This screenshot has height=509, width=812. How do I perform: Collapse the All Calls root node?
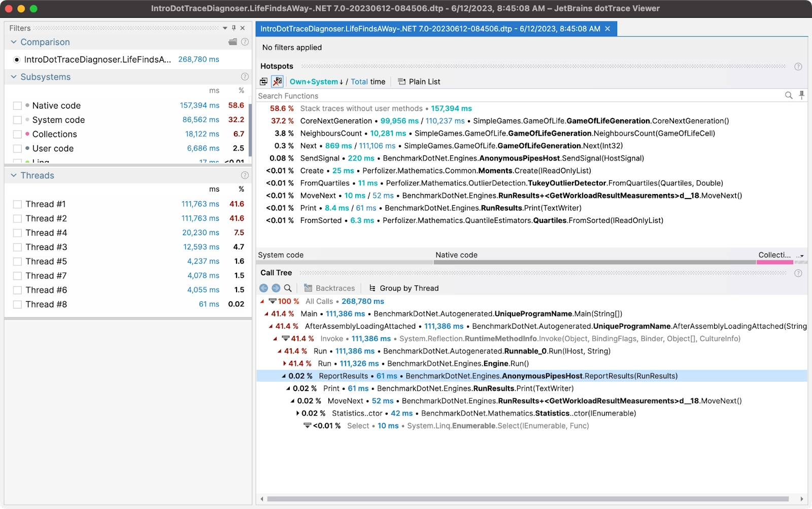[x=262, y=301]
